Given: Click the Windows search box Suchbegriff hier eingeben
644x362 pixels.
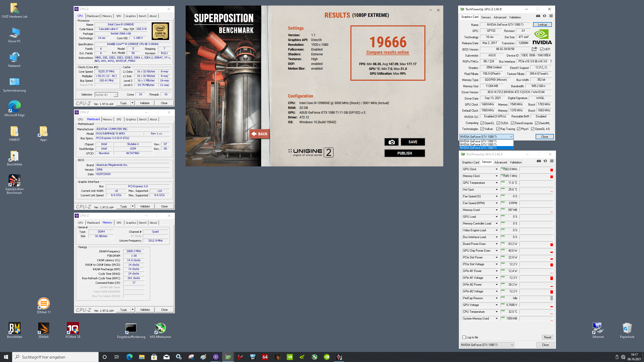Looking at the screenshot, I should 55,357.
